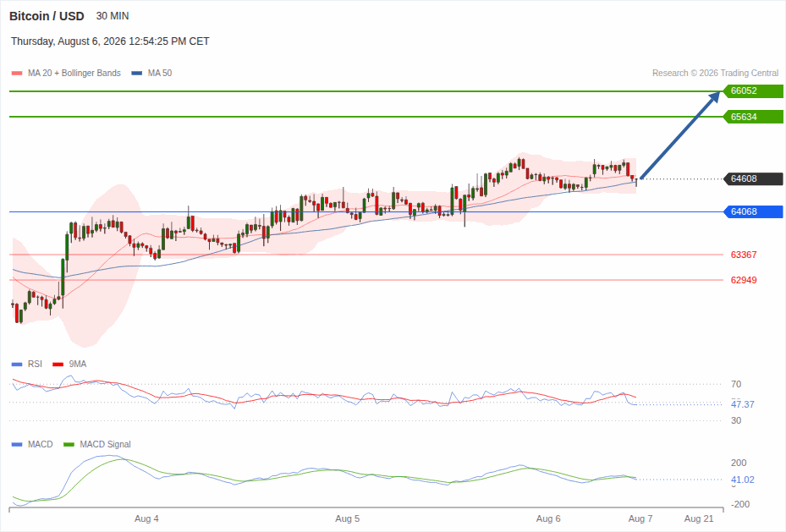Click the MACD Signal legend label

(105, 444)
